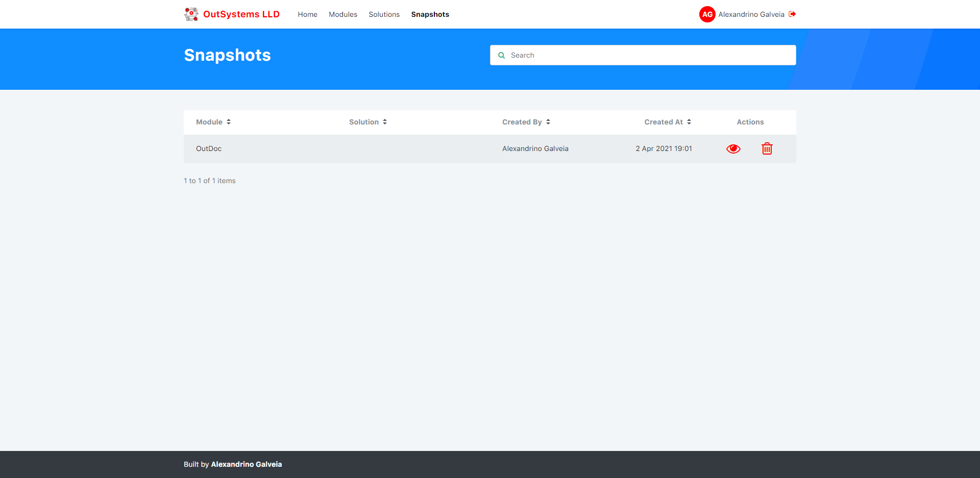This screenshot has width=980, height=478.
Task: Delete the OutDoc snapshot using the trash icon
Action: [x=767, y=148]
